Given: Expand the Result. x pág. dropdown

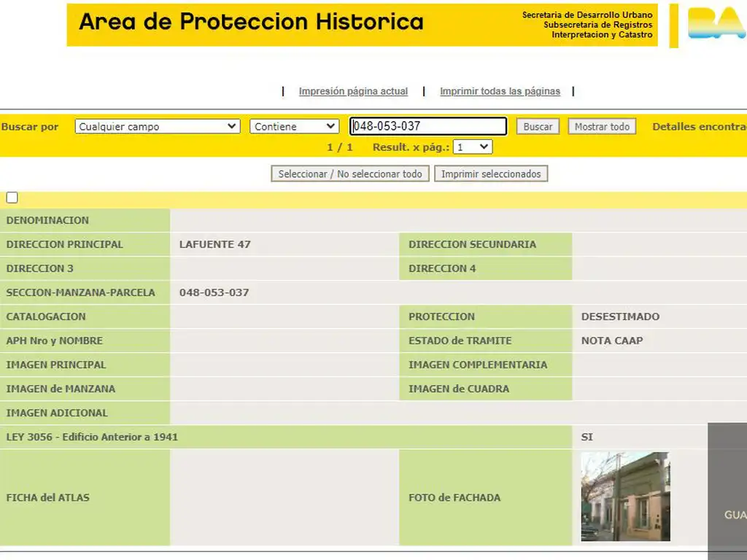Looking at the screenshot, I should [472, 147].
